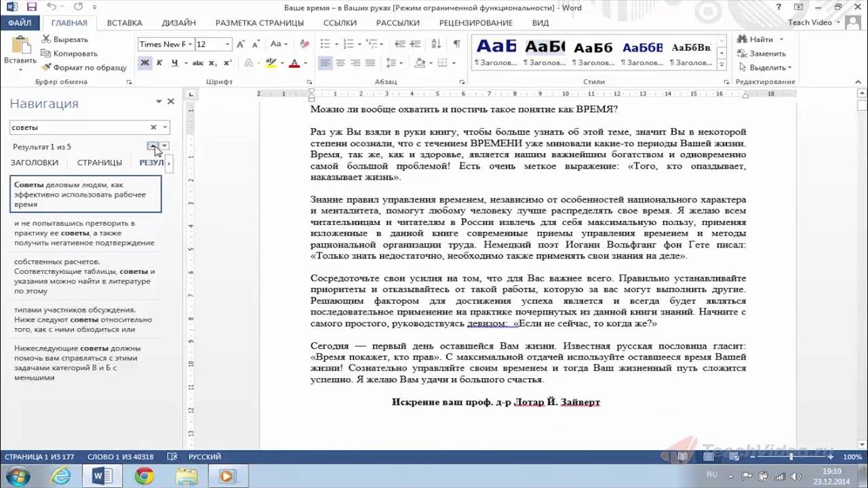Center align the paragraph

coord(340,63)
